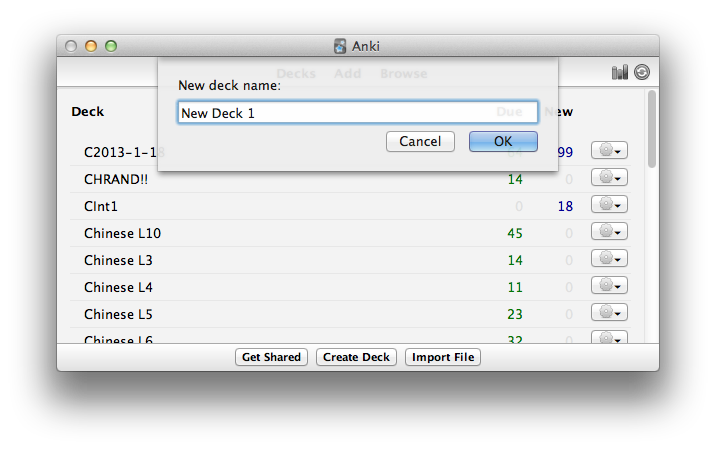Open gear options for Chinese L3 deck

(x=609, y=258)
